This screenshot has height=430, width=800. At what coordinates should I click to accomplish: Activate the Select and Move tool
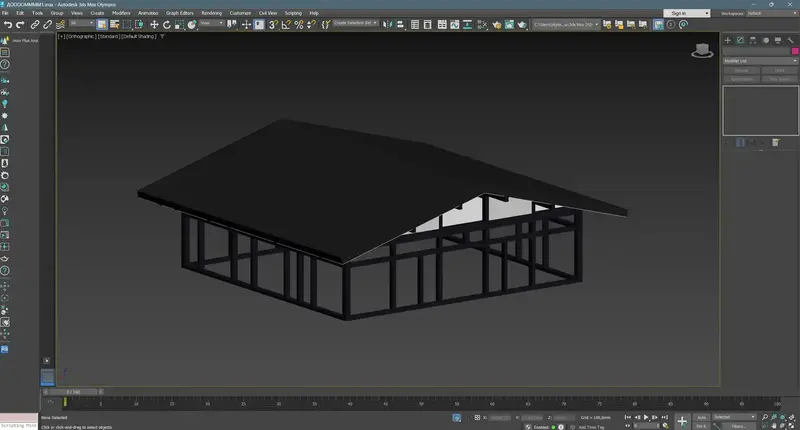click(x=154, y=24)
